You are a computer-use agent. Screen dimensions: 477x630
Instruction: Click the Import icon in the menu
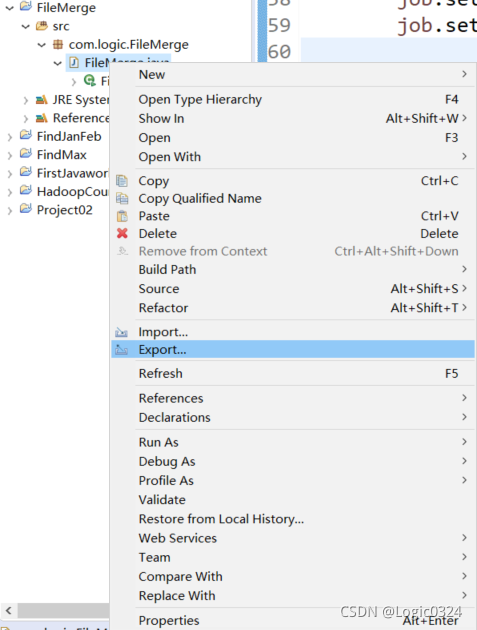click(x=121, y=332)
